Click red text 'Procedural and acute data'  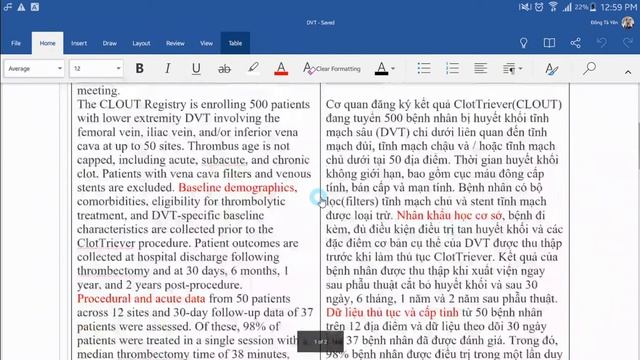(x=141, y=298)
